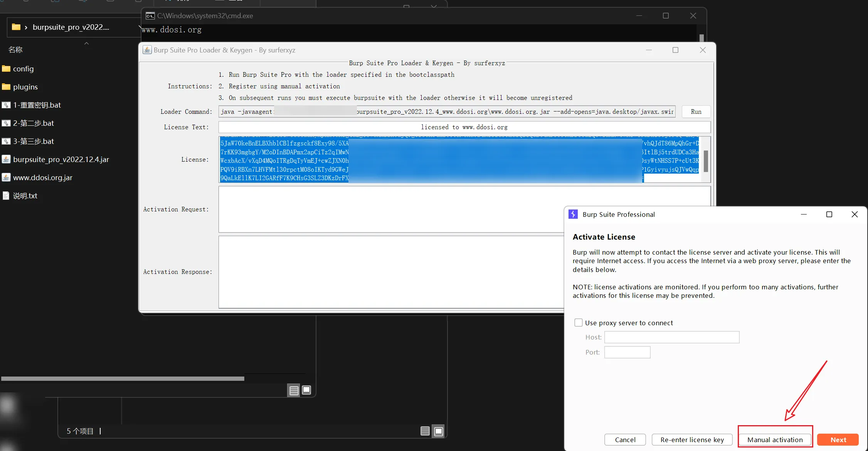Enable Use proxy server to connect checkbox
This screenshot has height=451, width=868.
click(578, 323)
